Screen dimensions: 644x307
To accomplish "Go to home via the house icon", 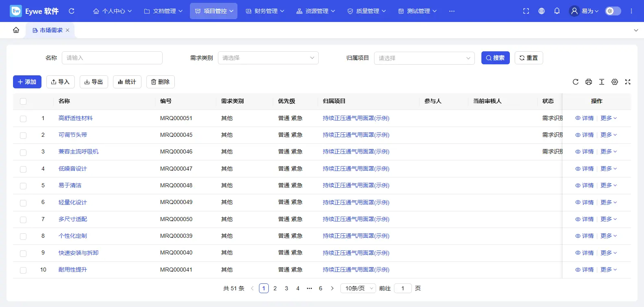I will pyautogui.click(x=16, y=30).
